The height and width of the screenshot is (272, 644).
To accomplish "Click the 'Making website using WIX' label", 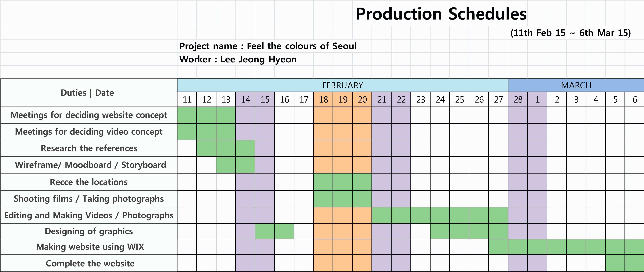I will pyautogui.click(x=90, y=247).
